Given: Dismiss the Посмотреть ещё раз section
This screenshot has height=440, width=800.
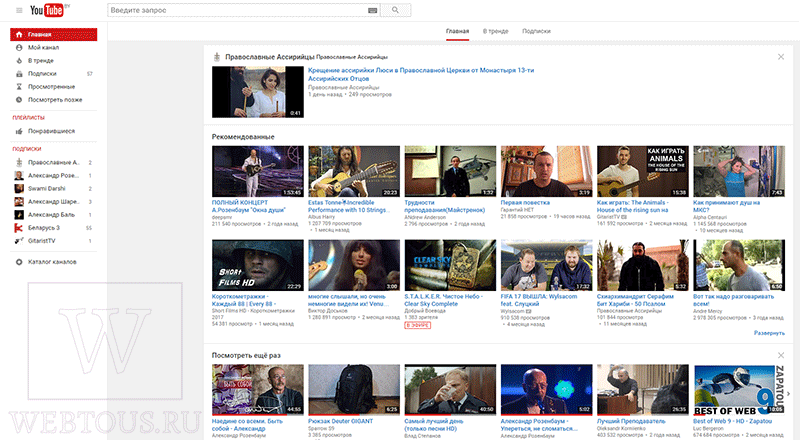Looking at the screenshot, I should point(781,355).
